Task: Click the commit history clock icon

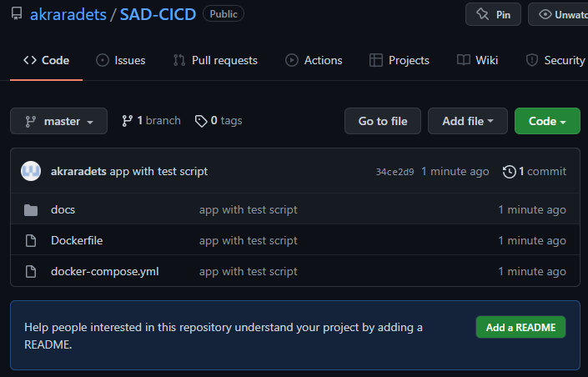Action: pyautogui.click(x=509, y=172)
